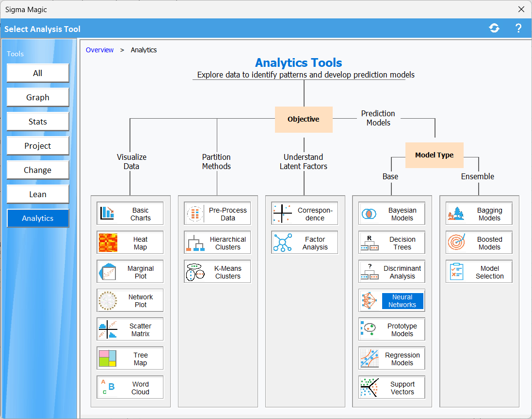Open help with question mark icon
Viewport: 532px width, 419px height.
point(518,29)
